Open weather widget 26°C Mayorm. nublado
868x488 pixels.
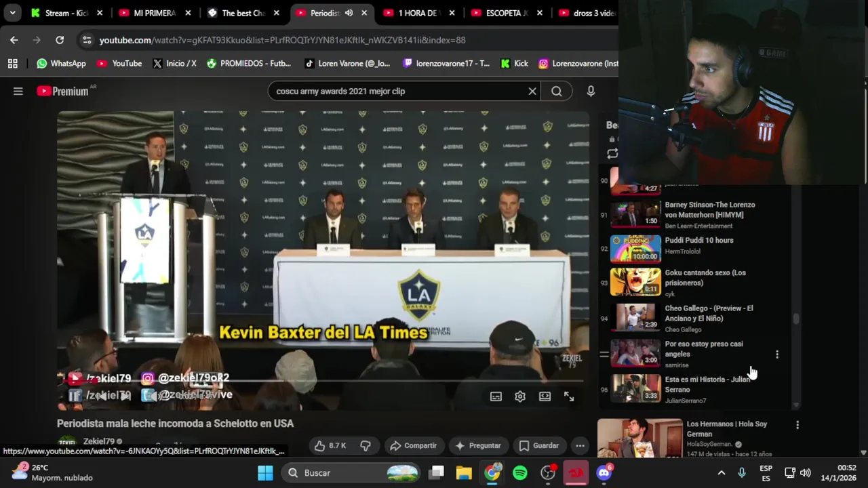54,472
